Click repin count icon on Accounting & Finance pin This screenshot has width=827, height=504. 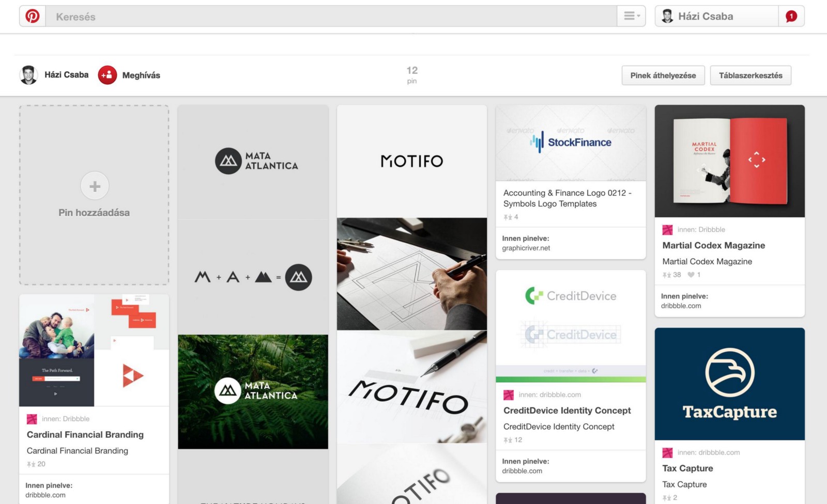(508, 217)
